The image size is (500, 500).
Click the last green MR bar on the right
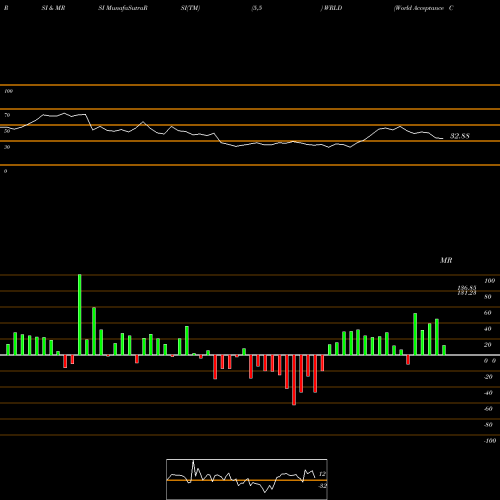click(444, 350)
